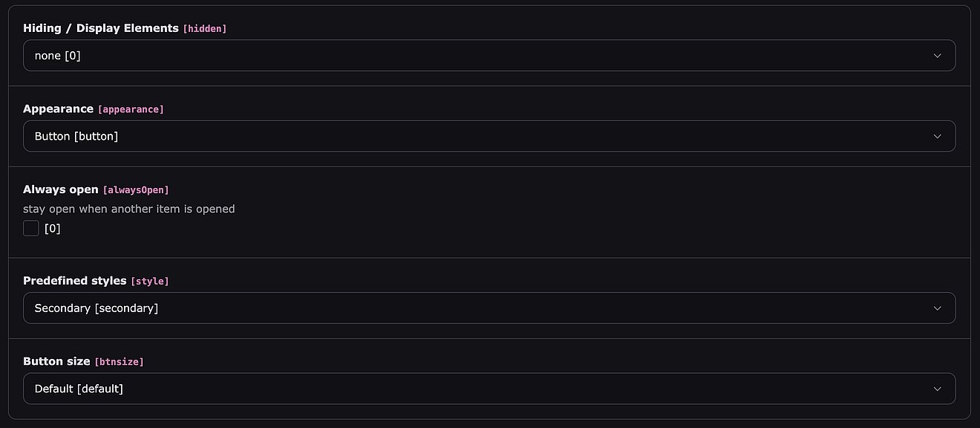Image resolution: width=980 pixels, height=428 pixels.
Task: Click the 'Hiding / Display Elements' label
Action: 101,28
